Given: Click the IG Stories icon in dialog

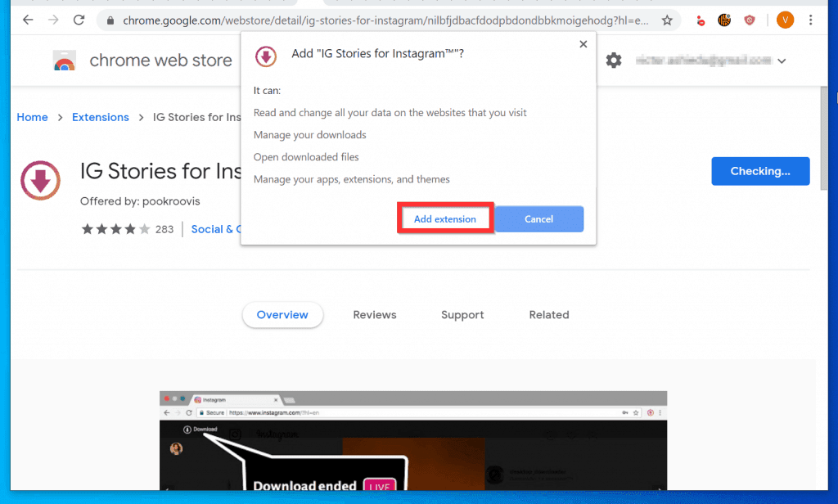Looking at the screenshot, I should pyautogui.click(x=266, y=56).
